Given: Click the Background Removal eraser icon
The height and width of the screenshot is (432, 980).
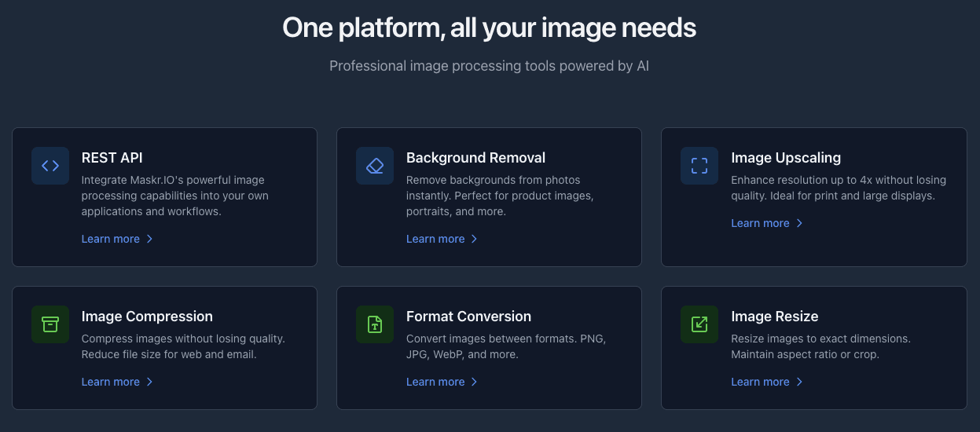Looking at the screenshot, I should (375, 166).
